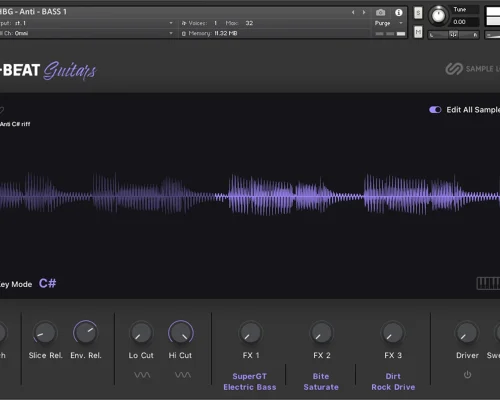Turn the FX 3 knob
This screenshot has height=400, width=500.
pyautogui.click(x=393, y=333)
